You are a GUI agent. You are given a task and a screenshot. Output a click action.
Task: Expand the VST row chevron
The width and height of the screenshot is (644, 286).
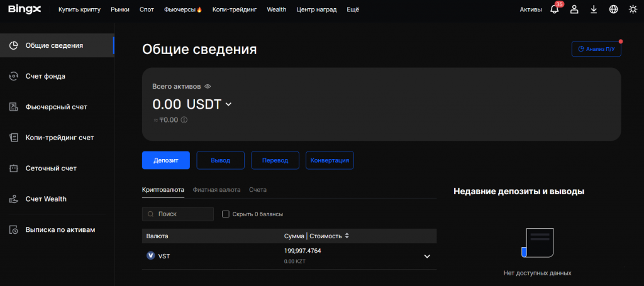(427, 256)
